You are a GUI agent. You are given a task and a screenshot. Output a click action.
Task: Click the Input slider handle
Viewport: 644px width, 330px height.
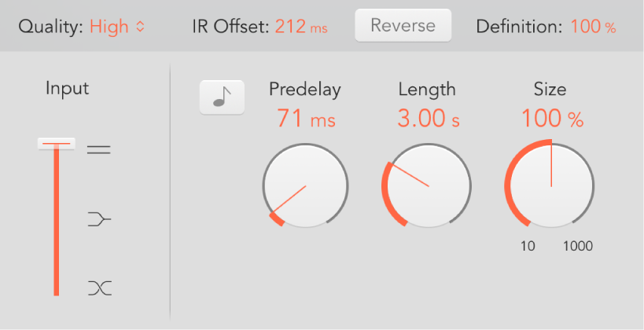point(56,144)
